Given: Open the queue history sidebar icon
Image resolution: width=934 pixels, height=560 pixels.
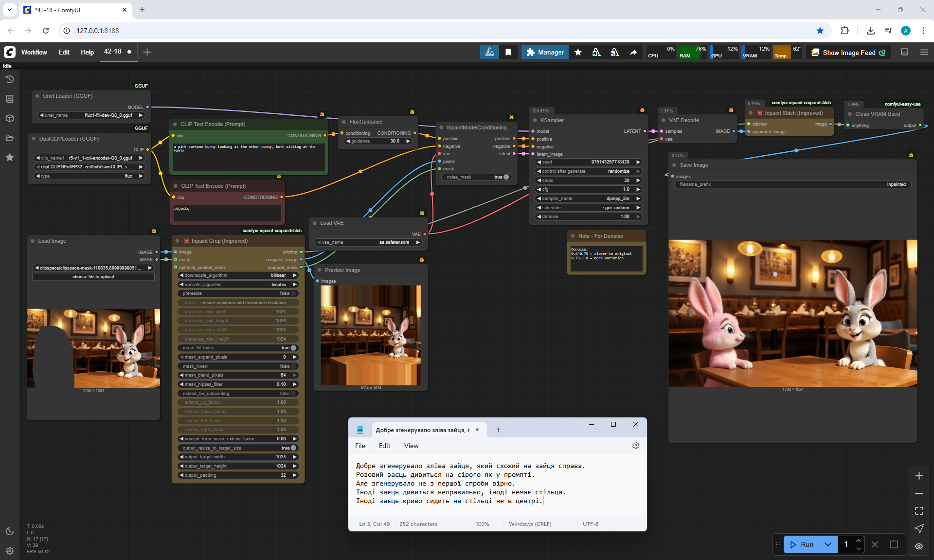Looking at the screenshot, I should [10, 79].
